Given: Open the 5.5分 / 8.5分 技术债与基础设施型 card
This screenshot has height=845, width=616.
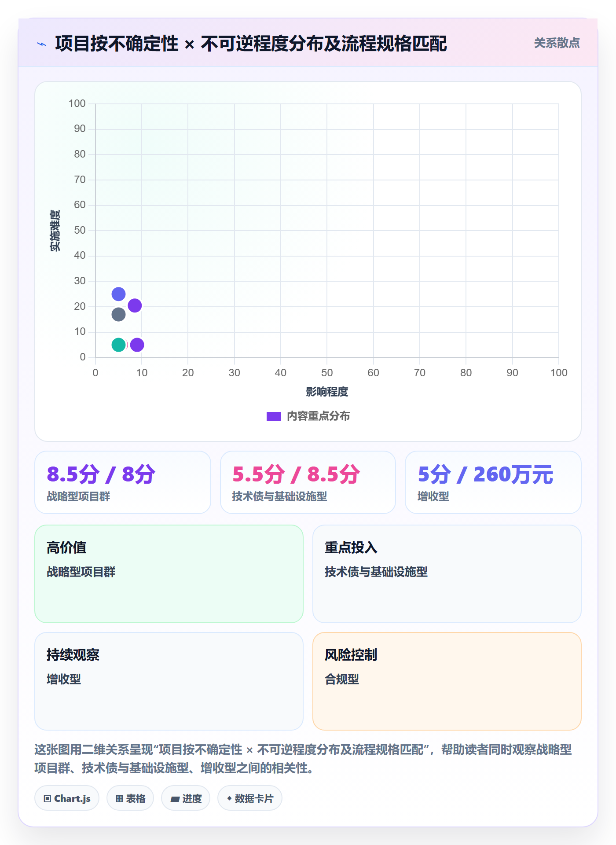Looking at the screenshot, I should pyautogui.click(x=308, y=482).
